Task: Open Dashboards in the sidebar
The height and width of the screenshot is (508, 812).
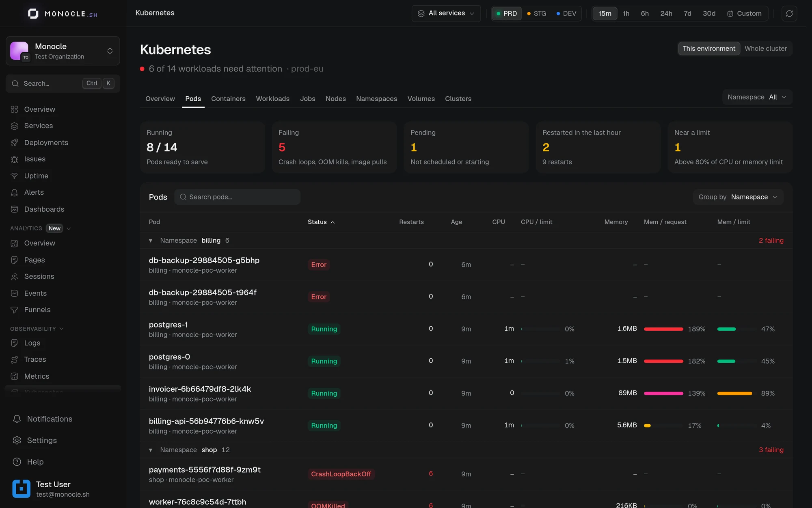Action: (63, 209)
